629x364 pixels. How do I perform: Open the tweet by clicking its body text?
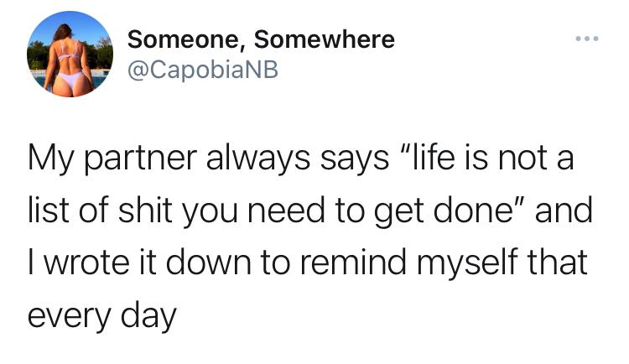point(309,236)
